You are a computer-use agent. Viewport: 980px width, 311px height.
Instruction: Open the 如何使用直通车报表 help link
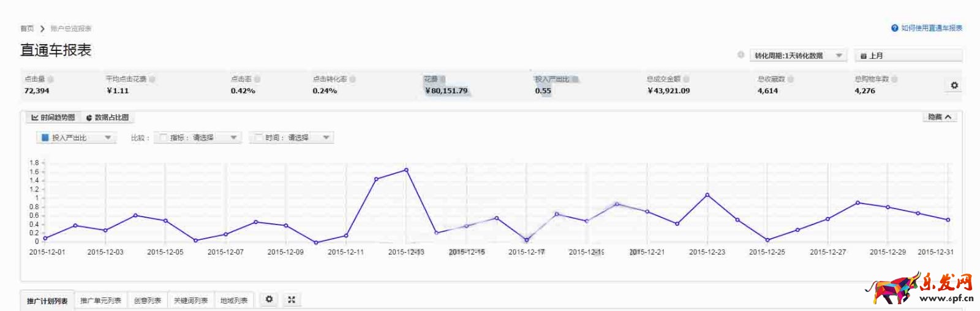(931, 28)
